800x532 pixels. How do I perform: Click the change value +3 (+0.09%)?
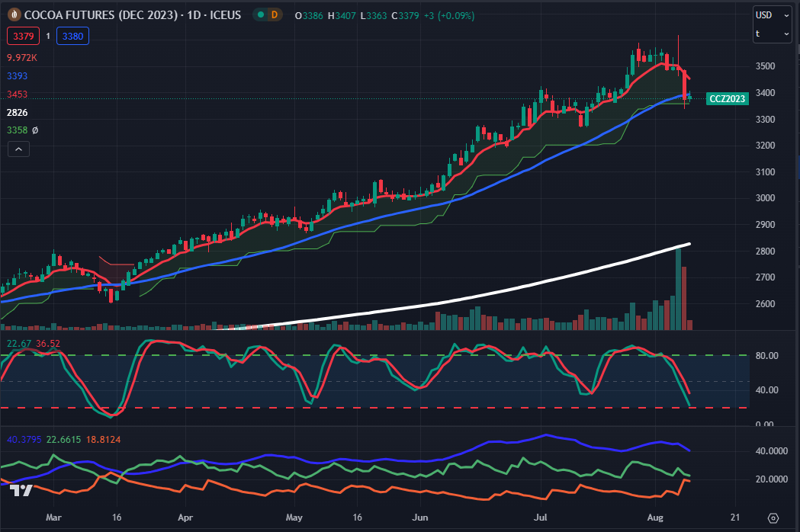point(449,16)
